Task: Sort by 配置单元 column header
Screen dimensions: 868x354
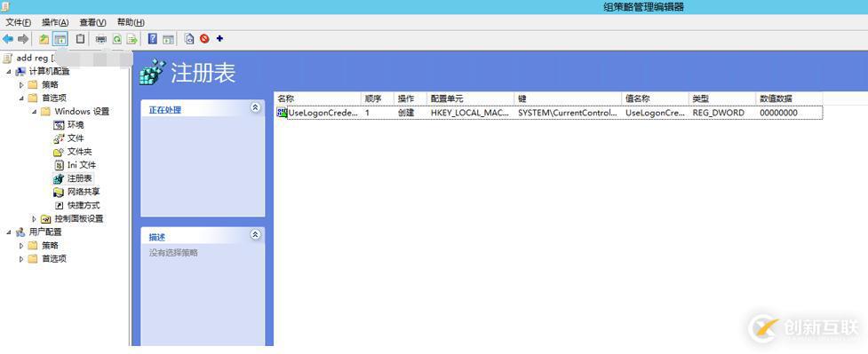Action: click(471, 98)
